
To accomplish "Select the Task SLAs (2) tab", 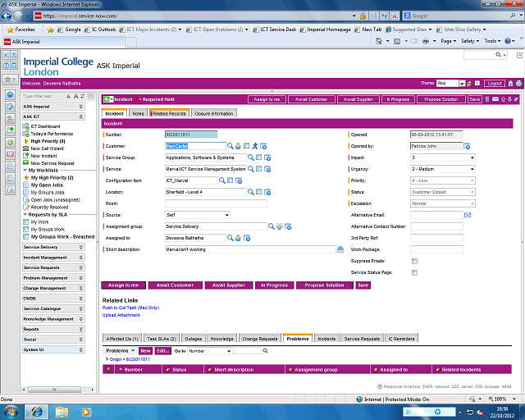I will coord(161,338).
